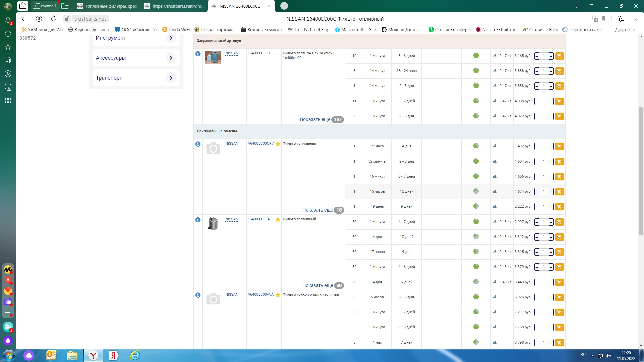Open info for the A6400EC00AVA part
Screen dimensions: 644x362
(198, 295)
